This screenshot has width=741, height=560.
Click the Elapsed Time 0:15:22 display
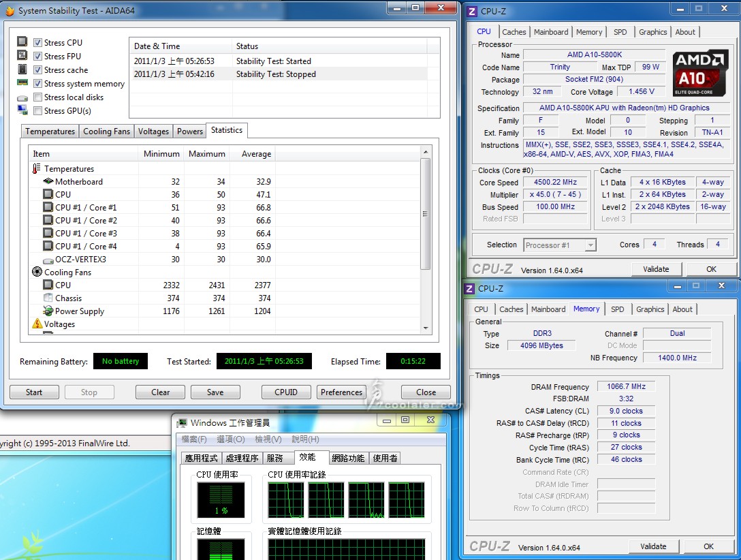tap(413, 361)
